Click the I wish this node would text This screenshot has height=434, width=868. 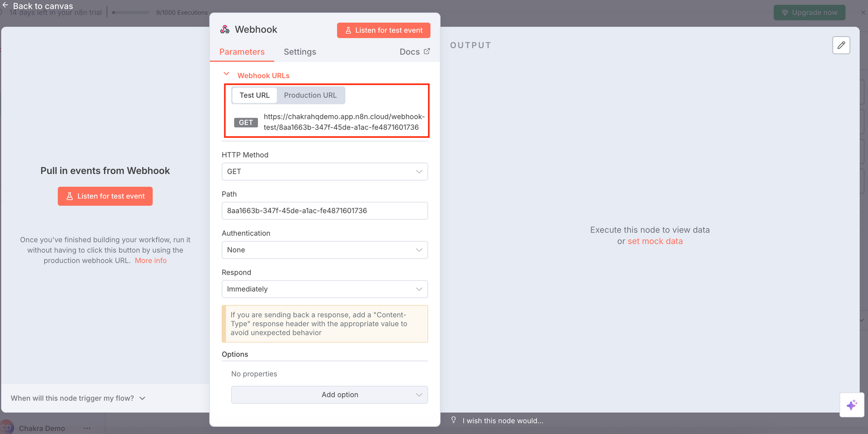[x=503, y=421]
